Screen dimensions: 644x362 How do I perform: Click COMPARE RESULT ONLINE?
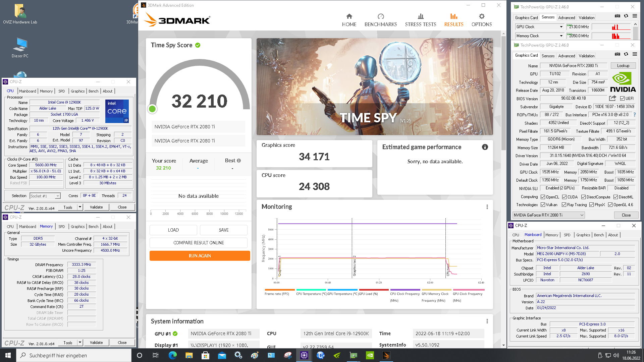(x=199, y=243)
